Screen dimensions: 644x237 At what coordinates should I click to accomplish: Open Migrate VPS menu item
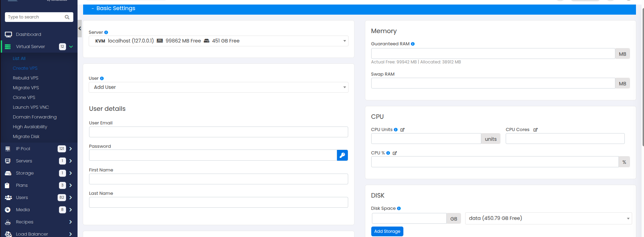(x=26, y=88)
